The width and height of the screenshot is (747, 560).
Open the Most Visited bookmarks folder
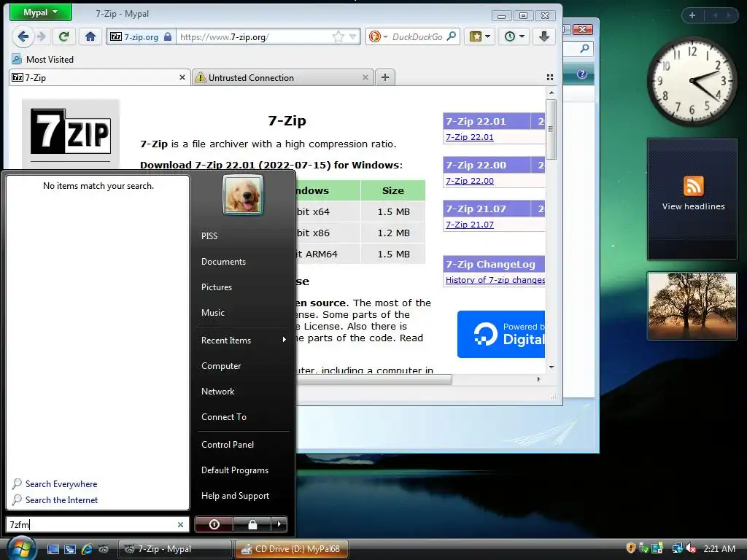point(43,60)
